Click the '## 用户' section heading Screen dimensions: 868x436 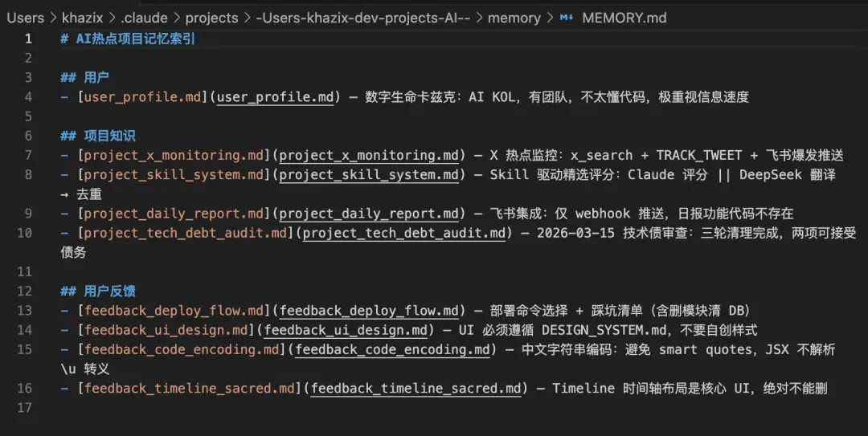84,77
